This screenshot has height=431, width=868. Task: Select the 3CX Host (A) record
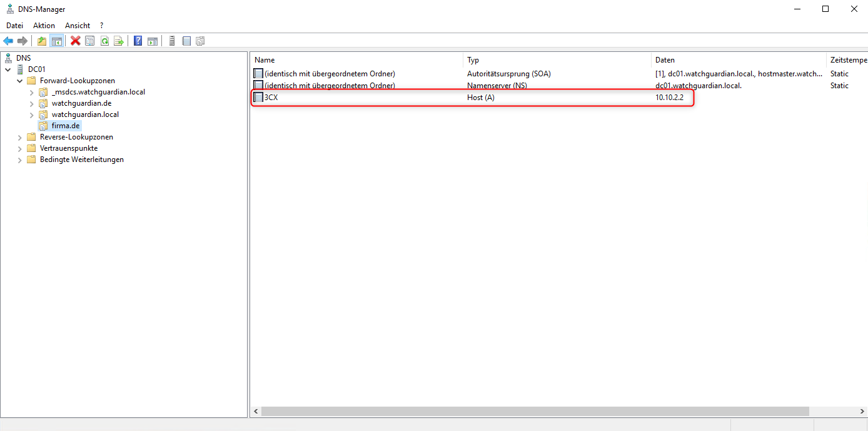click(x=271, y=98)
